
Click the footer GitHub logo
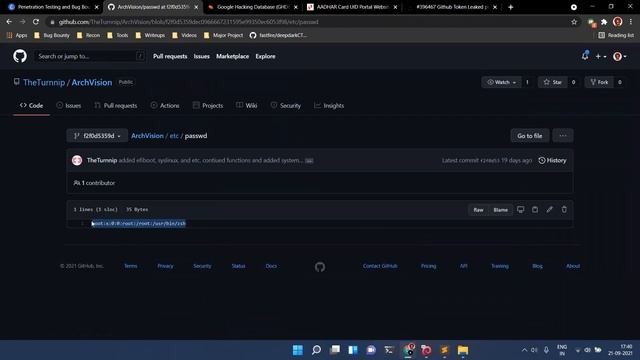tap(320, 267)
